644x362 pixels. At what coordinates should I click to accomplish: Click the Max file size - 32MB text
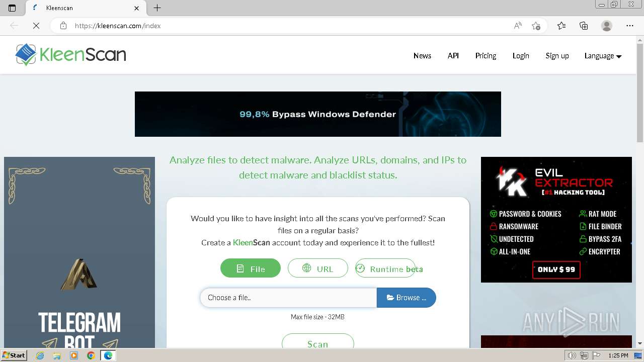(x=317, y=317)
